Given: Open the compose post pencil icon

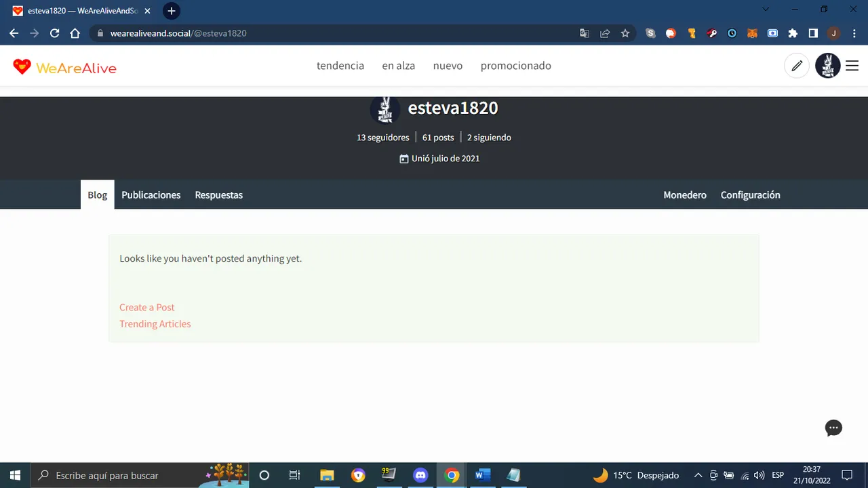Looking at the screenshot, I should (x=797, y=66).
